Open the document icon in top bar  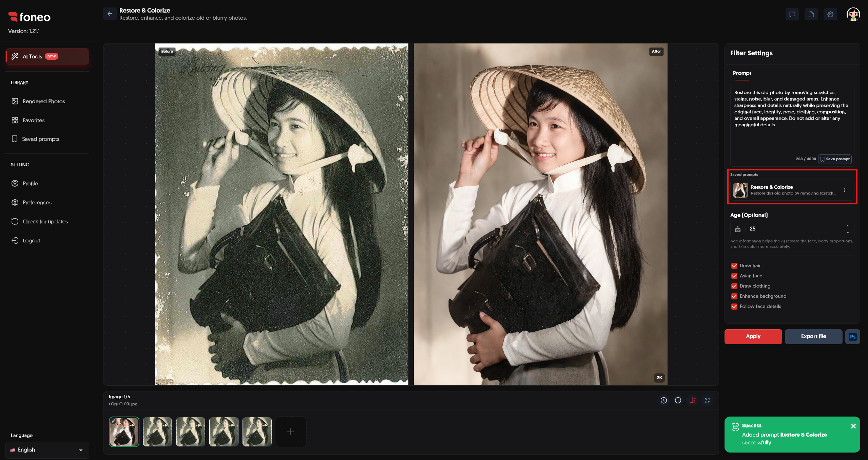pyautogui.click(x=811, y=14)
